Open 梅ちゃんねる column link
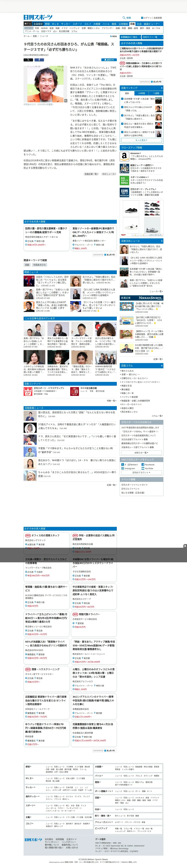This screenshot has width=187, height=868. click(x=127, y=371)
